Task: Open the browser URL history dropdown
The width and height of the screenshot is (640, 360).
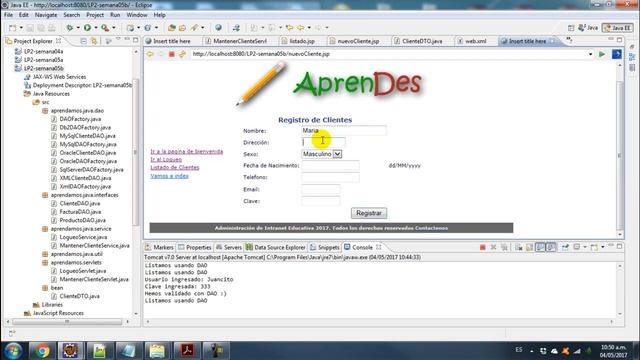Action: [x=590, y=54]
